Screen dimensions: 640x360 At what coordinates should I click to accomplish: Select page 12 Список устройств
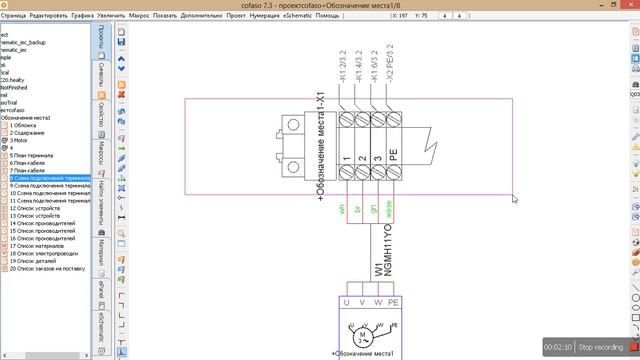pyautogui.click(x=35, y=208)
